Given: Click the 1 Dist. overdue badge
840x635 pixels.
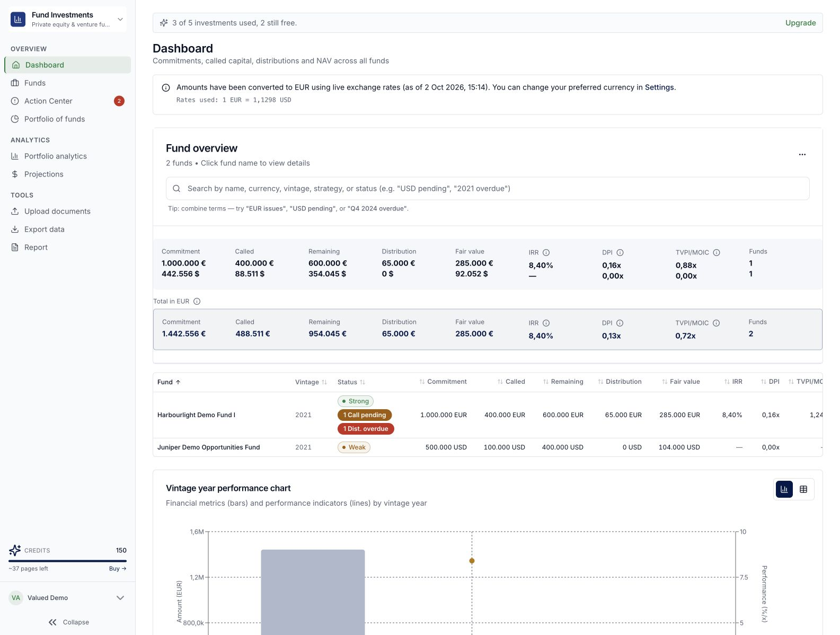Looking at the screenshot, I should (366, 429).
